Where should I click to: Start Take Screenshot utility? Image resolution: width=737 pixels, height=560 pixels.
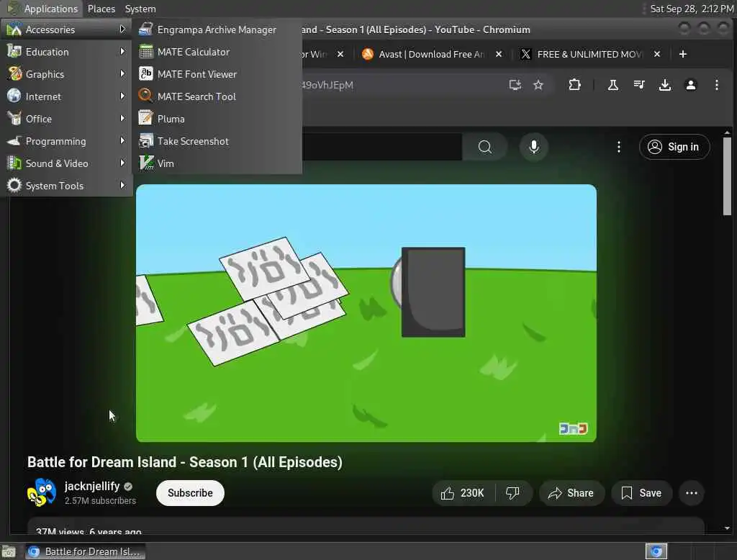(217, 141)
